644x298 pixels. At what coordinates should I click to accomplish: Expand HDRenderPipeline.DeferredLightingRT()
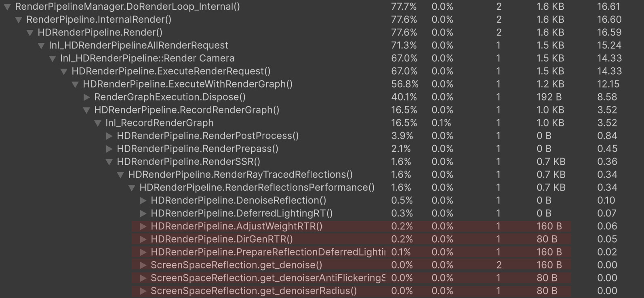142,213
